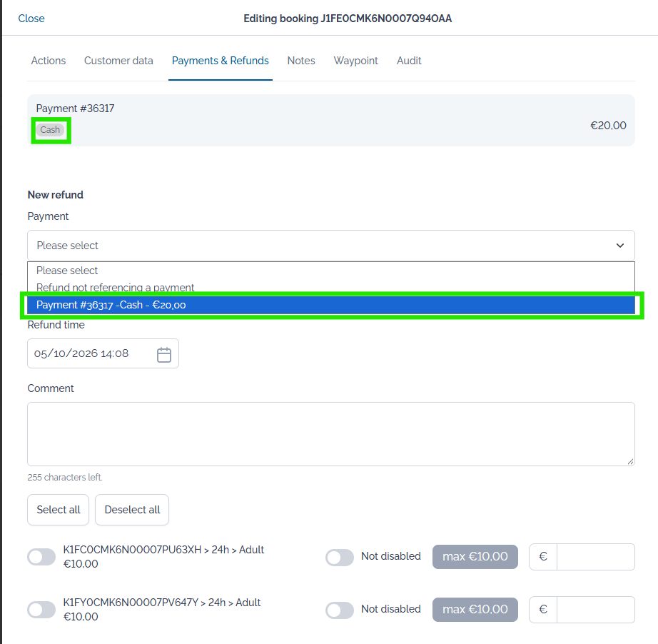This screenshot has height=644, width=658.
Task: Toggle selection of ticket K1FC0CMK6N00007PU63XH
Action: 41,557
